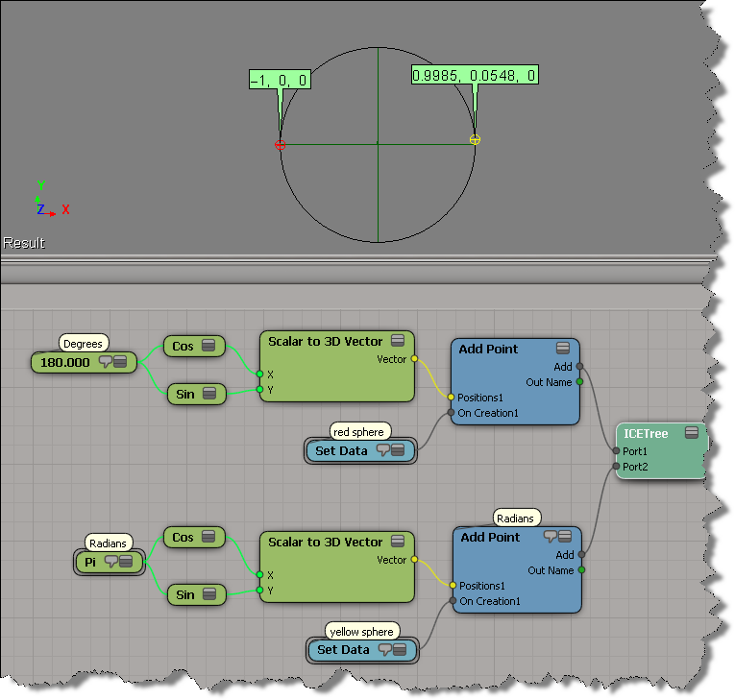The image size is (735, 700).
Task: Click the ICETree node's header icon
Action: (691, 434)
